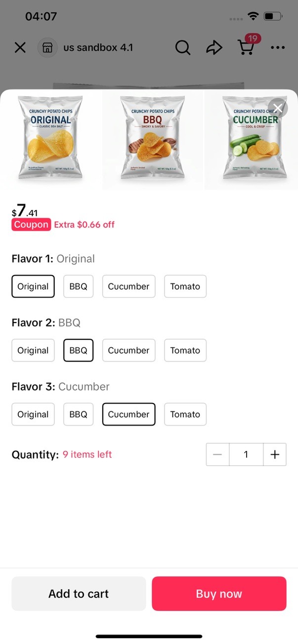Click the quantity number field
The image size is (298, 644).
click(x=246, y=454)
